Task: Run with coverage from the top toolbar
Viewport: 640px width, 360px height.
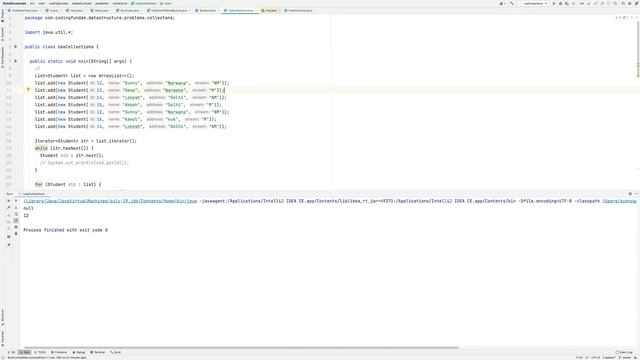Action: click(567, 3)
